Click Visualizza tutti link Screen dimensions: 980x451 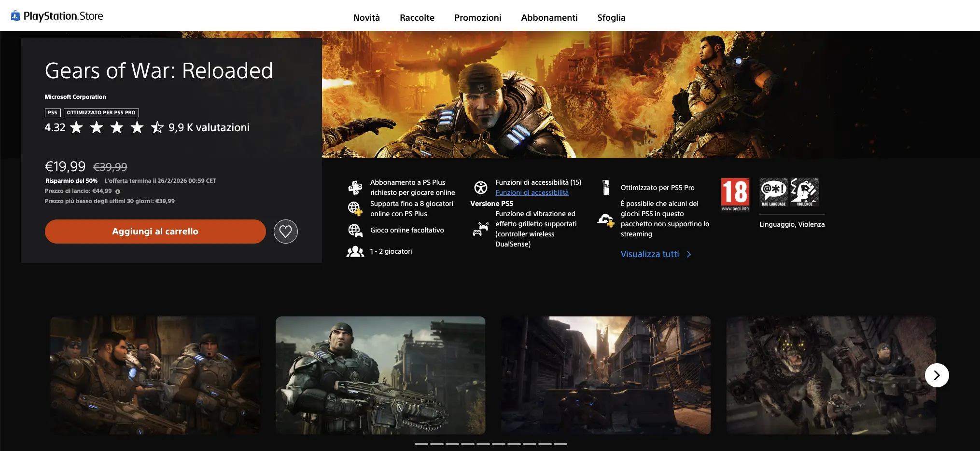click(650, 254)
